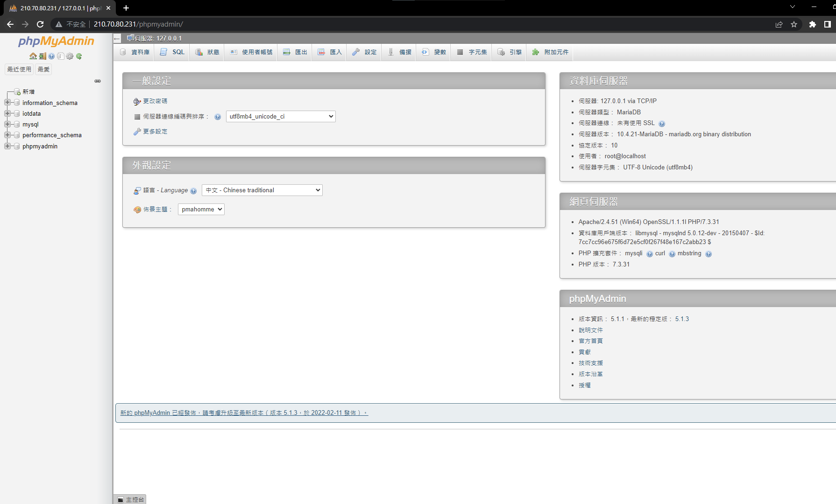Click the new version 5.1.3 upgrade notice link
The width and height of the screenshot is (836, 504).
[244, 413]
